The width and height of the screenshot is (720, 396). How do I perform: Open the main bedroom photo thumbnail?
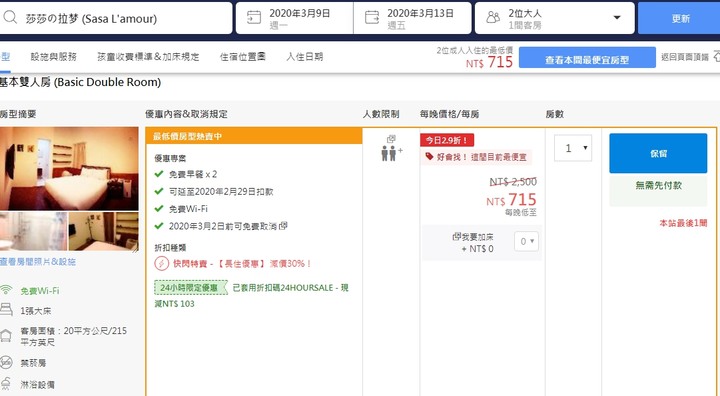(69, 169)
